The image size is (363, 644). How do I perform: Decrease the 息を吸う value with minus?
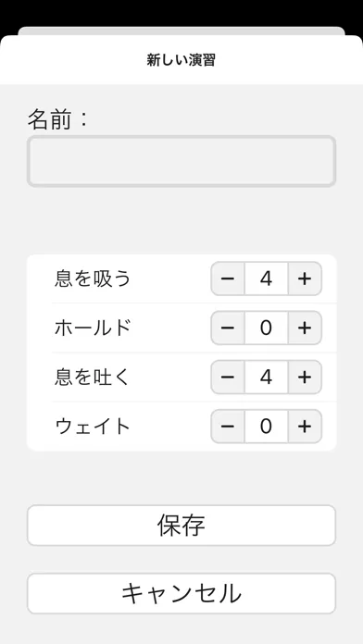[228, 279]
